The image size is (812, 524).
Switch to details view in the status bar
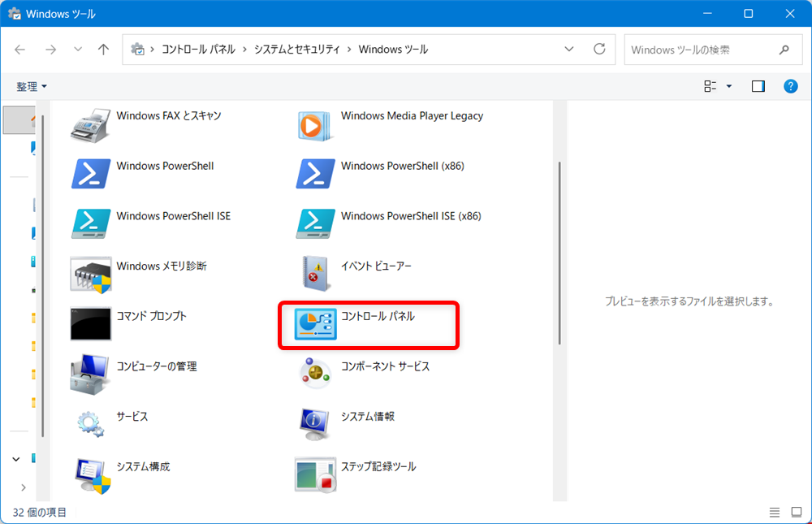775,512
